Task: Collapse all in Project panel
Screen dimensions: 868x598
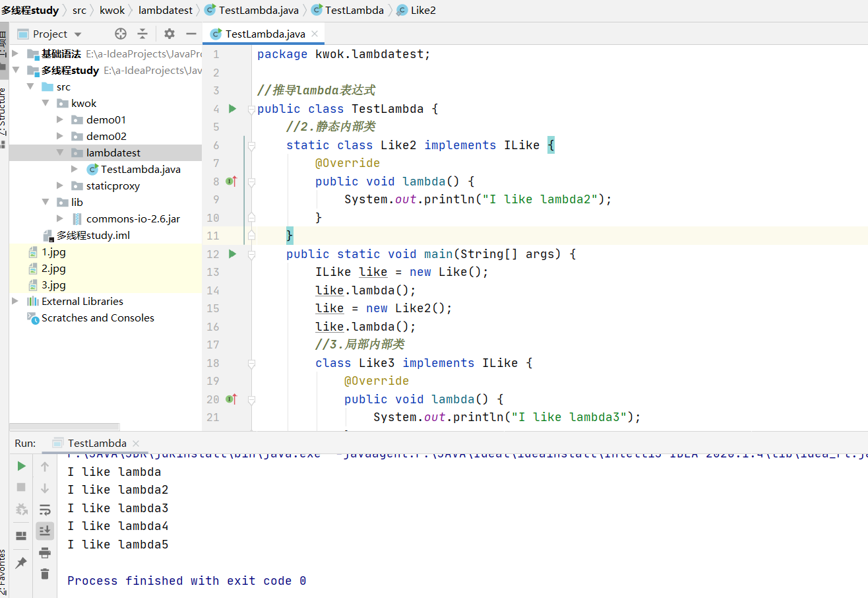Action: point(142,34)
